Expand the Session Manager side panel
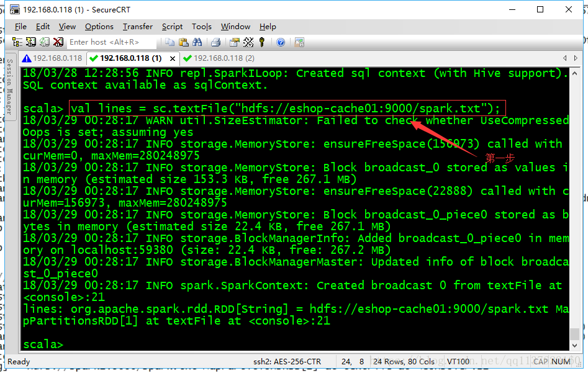 tap(10, 87)
